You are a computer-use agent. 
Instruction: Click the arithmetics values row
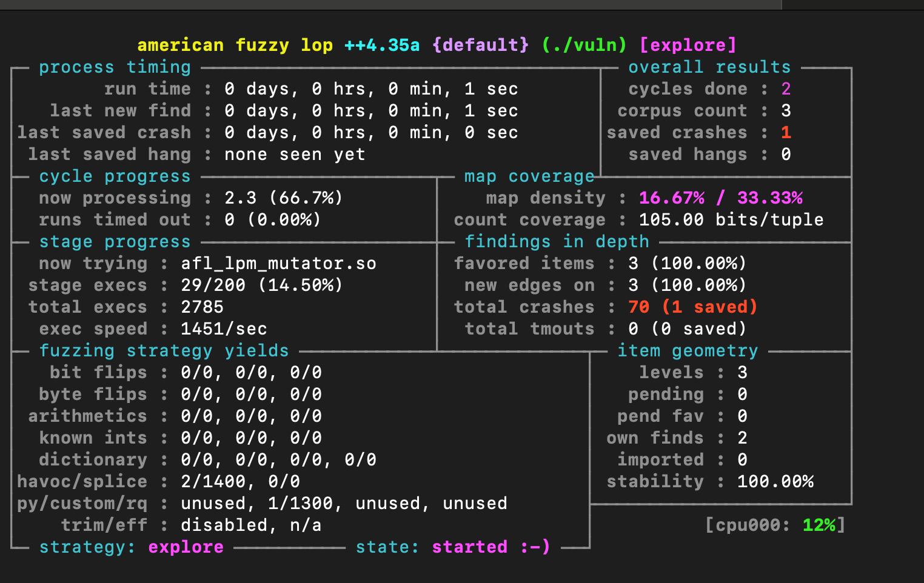click(x=252, y=416)
